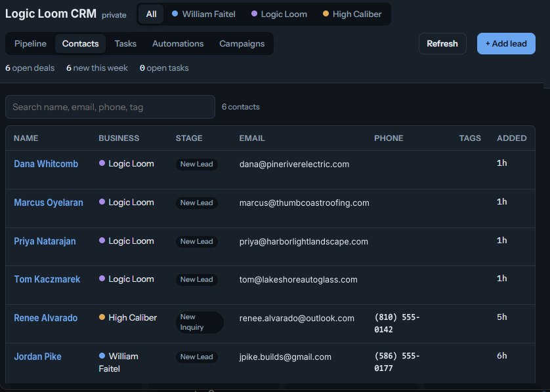The image size is (550, 392).
Task: Open Priya Natarajan contact
Action: tap(45, 241)
